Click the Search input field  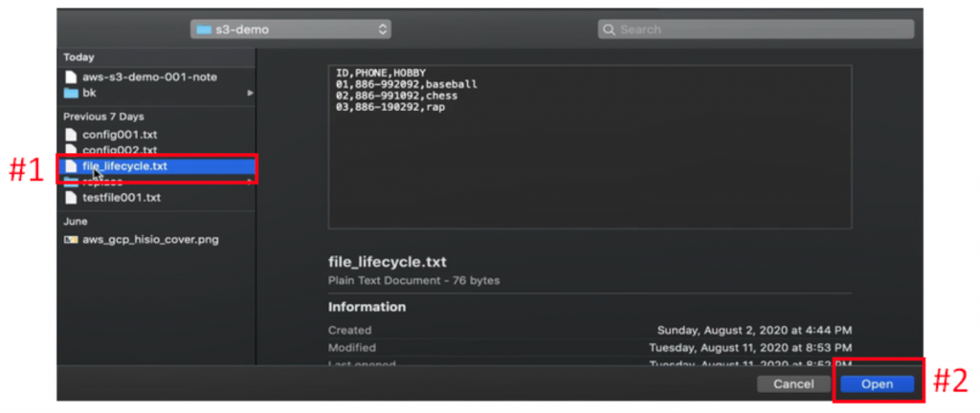pos(756,30)
